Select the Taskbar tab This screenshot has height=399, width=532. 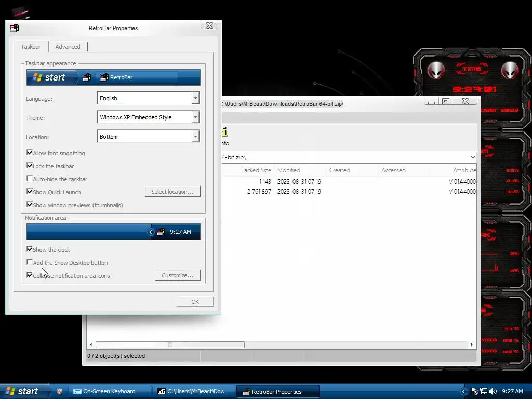[31, 47]
